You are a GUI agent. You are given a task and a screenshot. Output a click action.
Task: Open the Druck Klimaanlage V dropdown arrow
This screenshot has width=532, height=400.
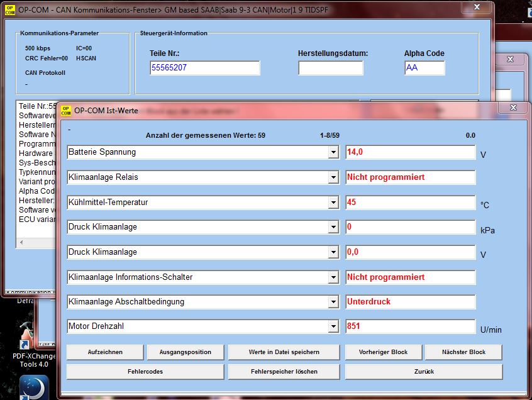[x=333, y=252]
